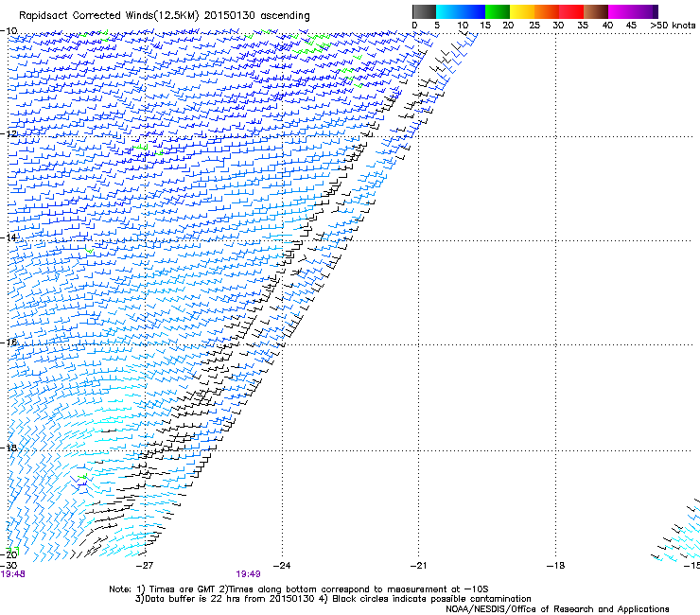Click the 'Data buffer is 22 hrs' note line
This screenshot has width=700, height=615.
333,599
